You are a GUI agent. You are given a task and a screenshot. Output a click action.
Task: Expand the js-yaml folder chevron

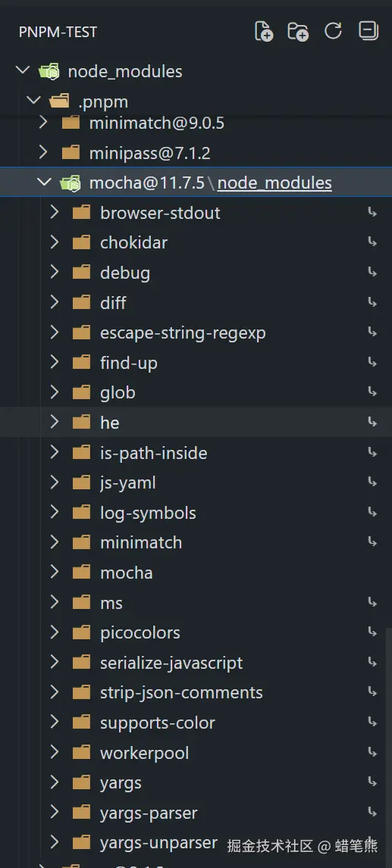tap(55, 482)
